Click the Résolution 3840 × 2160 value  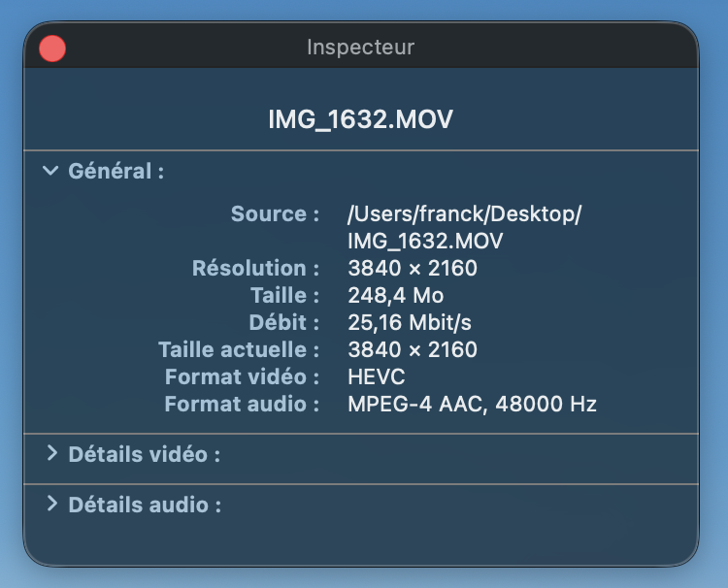tap(413, 268)
